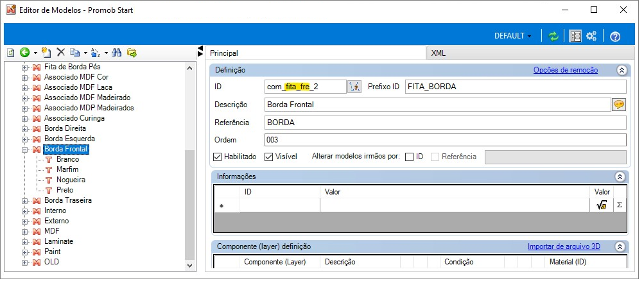Click the binoculars search icon

click(117, 53)
